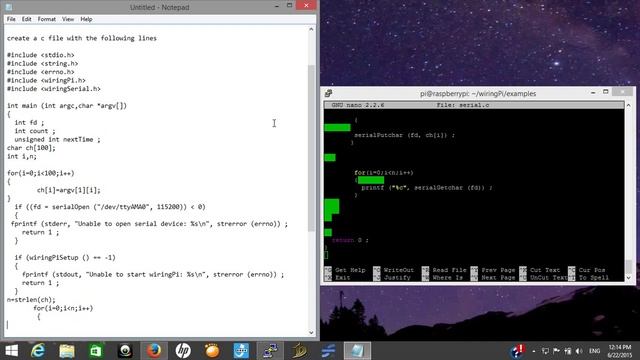Click PuTTY scrollbar up arrow
640x360 pixels.
click(629, 105)
